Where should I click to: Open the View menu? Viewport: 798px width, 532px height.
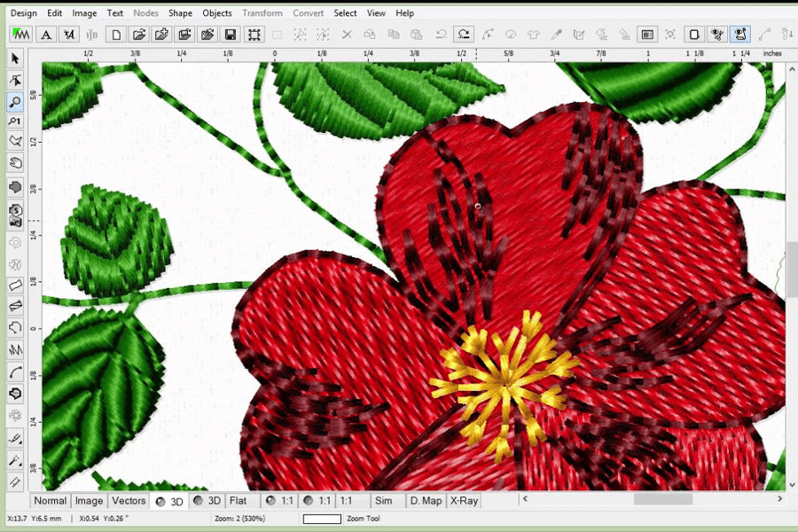tap(376, 13)
